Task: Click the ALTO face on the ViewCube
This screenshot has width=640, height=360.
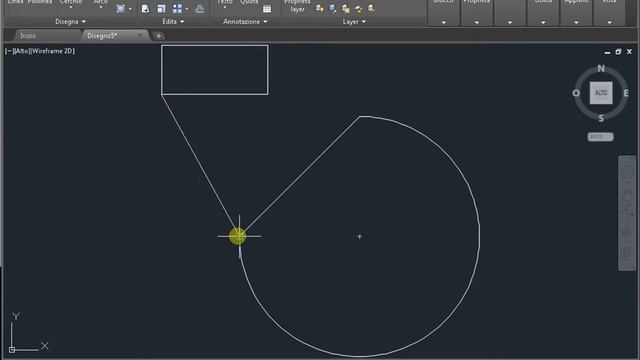Action: [601, 93]
